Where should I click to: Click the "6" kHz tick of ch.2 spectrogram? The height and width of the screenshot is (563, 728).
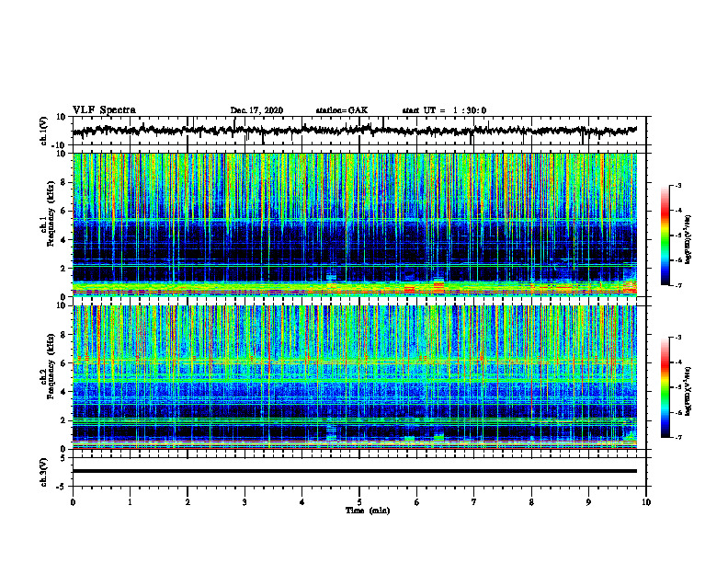63,363
